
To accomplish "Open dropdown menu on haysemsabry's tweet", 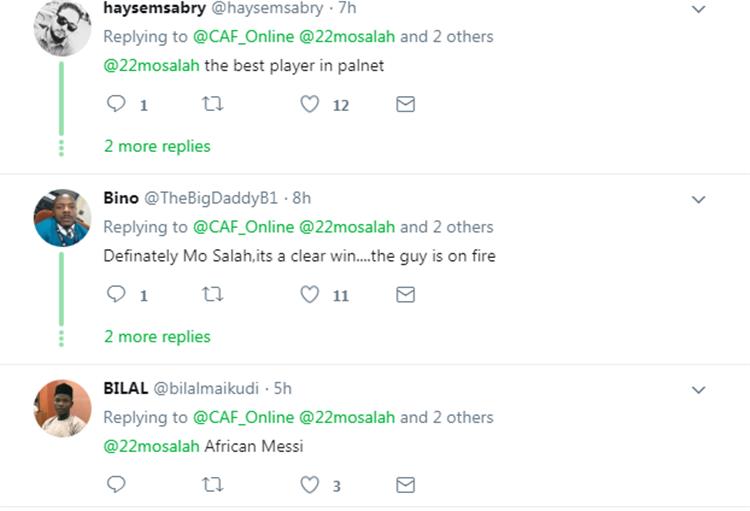I will 699,9.
